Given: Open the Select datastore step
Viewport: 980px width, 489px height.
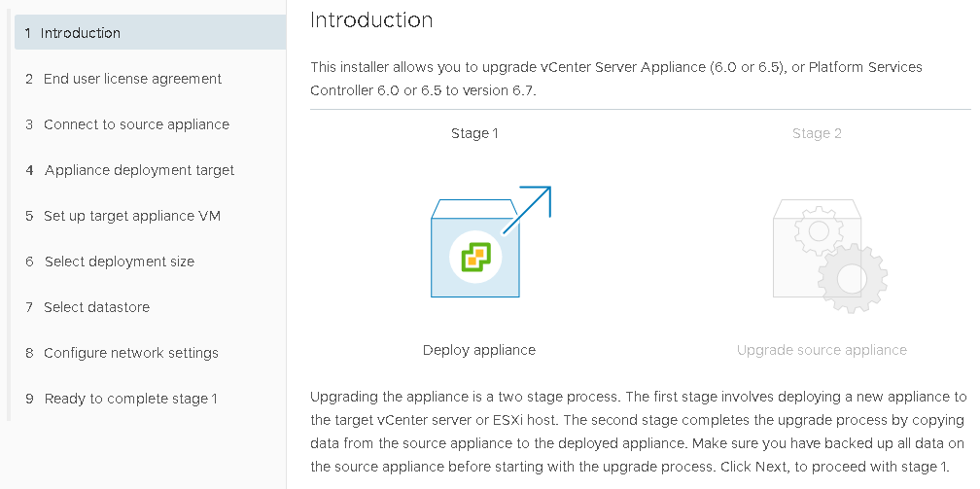Looking at the screenshot, I should (96, 307).
